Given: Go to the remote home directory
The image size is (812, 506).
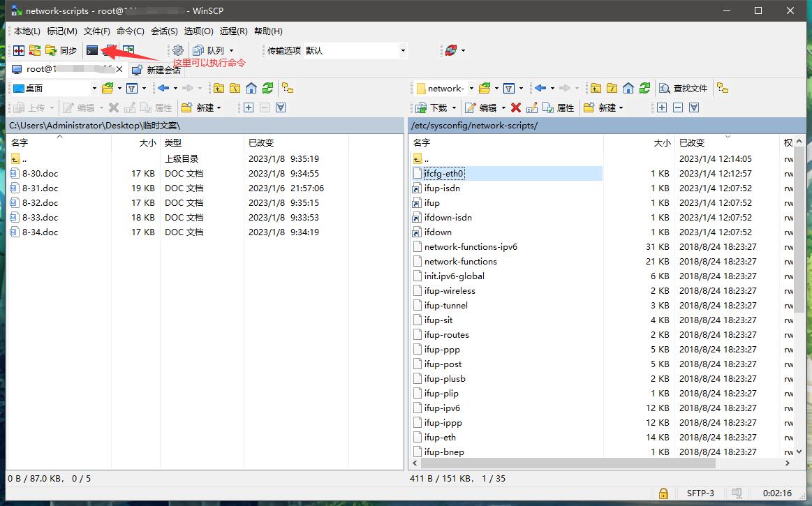Looking at the screenshot, I should point(628,88).
